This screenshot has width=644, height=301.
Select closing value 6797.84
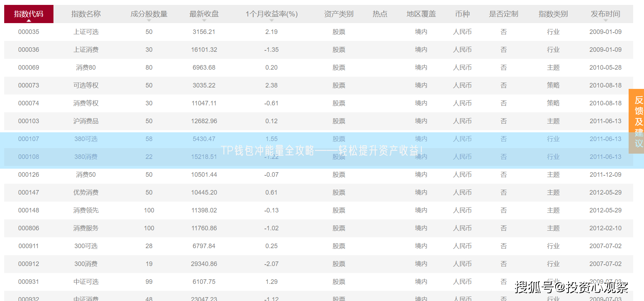coord(204,246)
